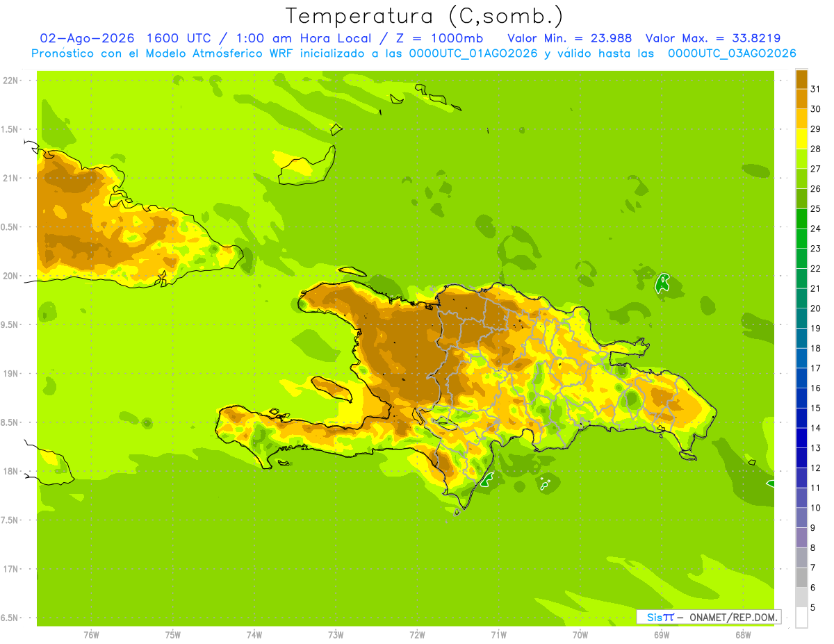Click the legend value "27"

tap(815, 169)
